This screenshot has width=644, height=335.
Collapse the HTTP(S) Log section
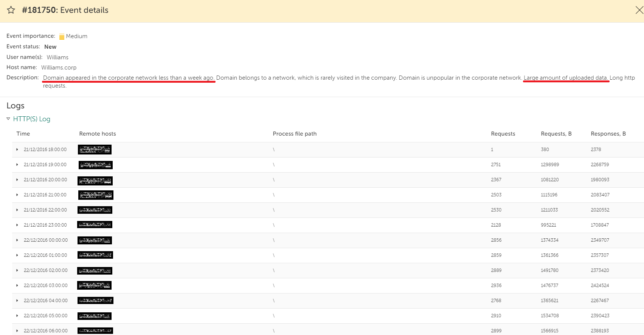tap(8, 119)
